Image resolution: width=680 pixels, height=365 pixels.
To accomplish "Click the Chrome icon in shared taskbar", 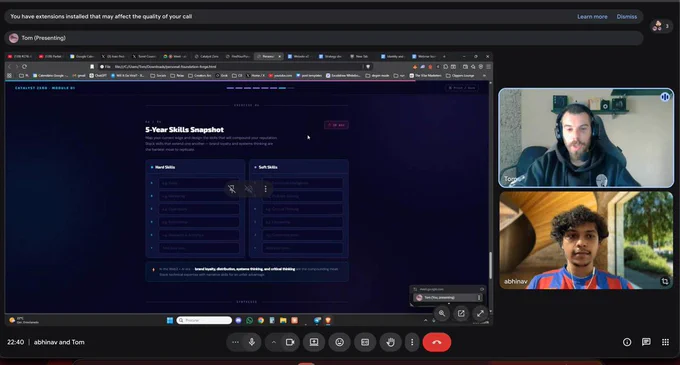I will click(x=261, y=320).
